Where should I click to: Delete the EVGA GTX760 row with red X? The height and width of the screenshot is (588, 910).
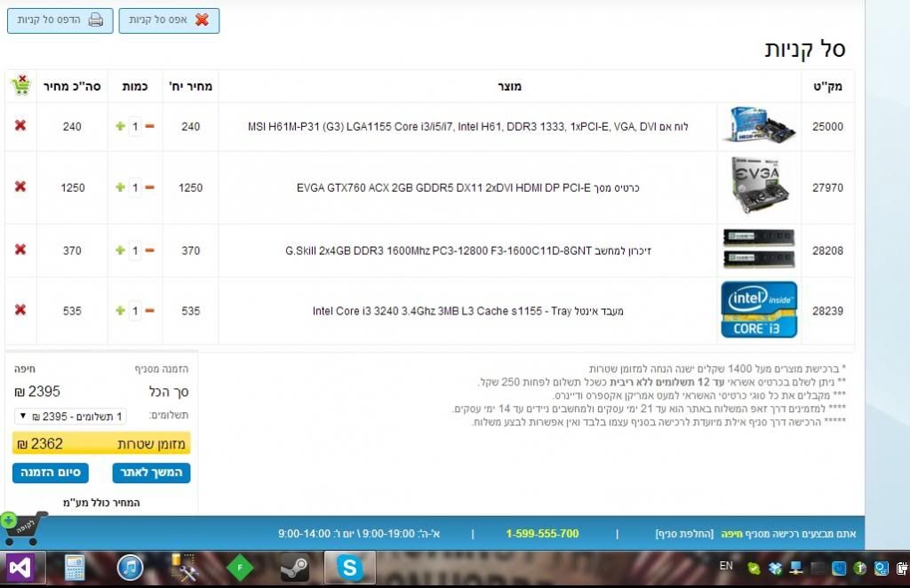point(20,187)
